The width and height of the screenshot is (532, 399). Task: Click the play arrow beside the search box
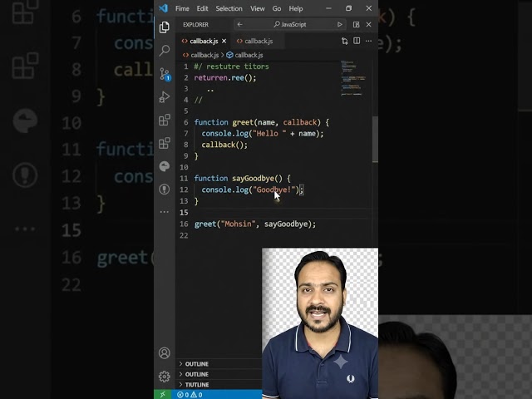coord(340,24)
